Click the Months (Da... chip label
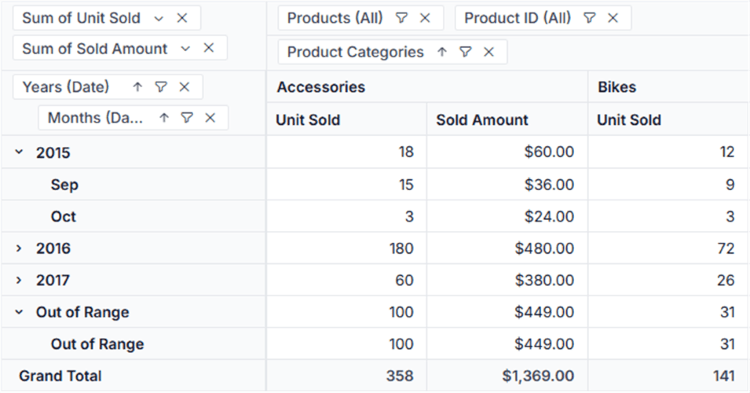This screenshot has width=750, height=393. (x=95, y=118)
